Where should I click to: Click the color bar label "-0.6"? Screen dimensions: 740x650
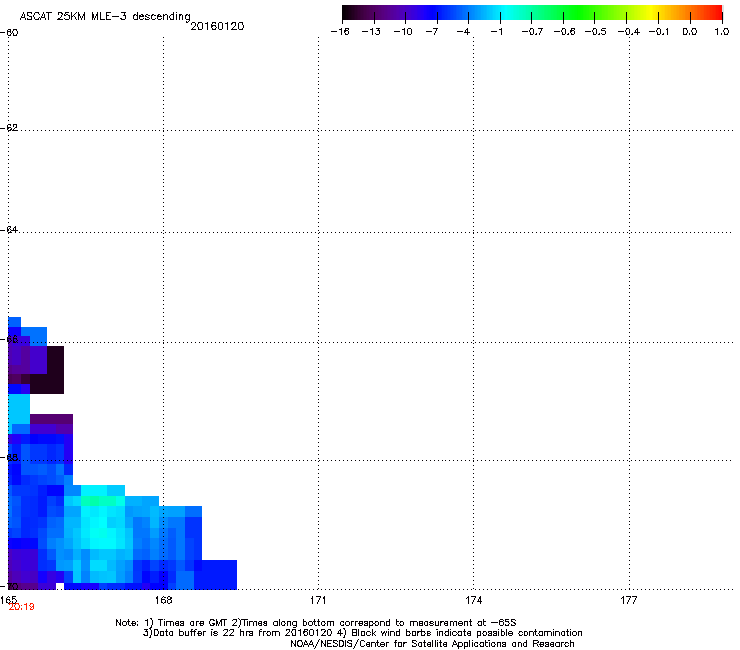tap(564, 32)
